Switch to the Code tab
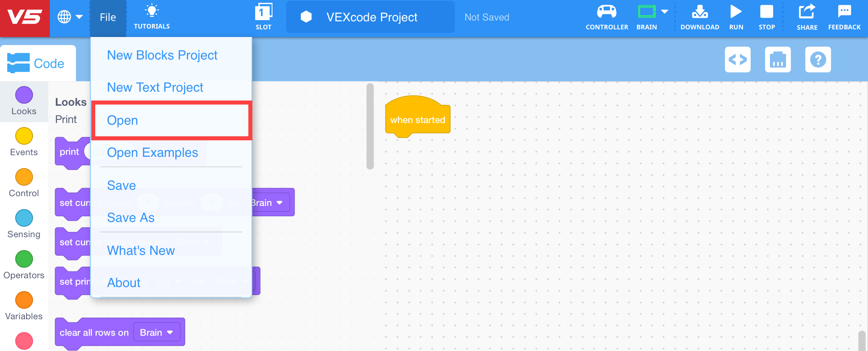Screen dimensions: 868x351 pos(38,64)
